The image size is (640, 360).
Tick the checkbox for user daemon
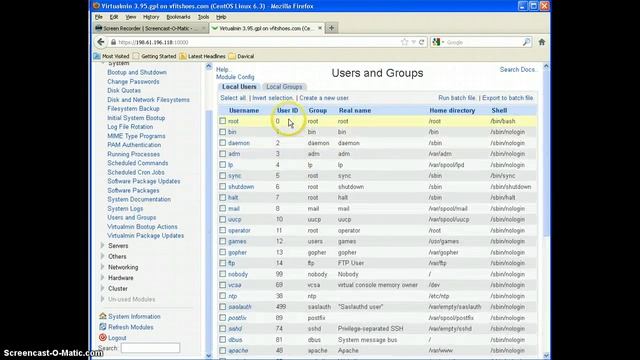[x=222, y=143]
